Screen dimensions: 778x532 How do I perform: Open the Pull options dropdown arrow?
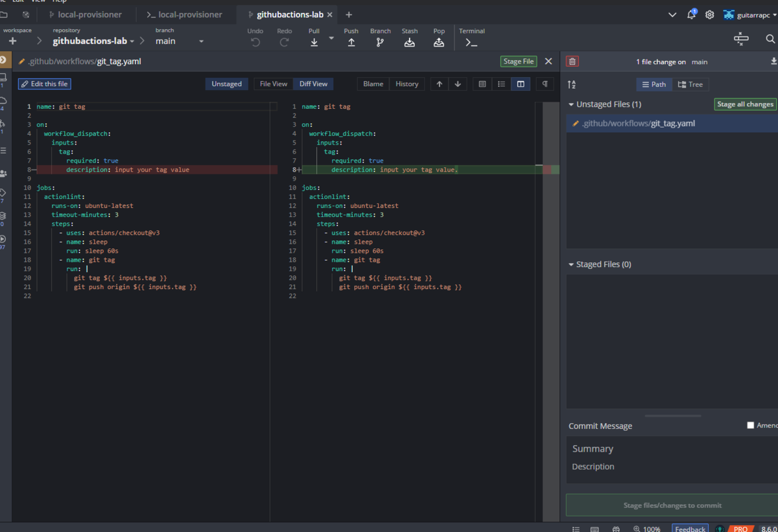coord(331,38)
